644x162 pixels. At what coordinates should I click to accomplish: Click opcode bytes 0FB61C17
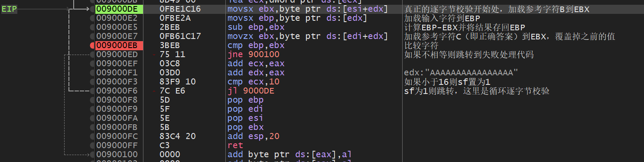tap(180, 36)
